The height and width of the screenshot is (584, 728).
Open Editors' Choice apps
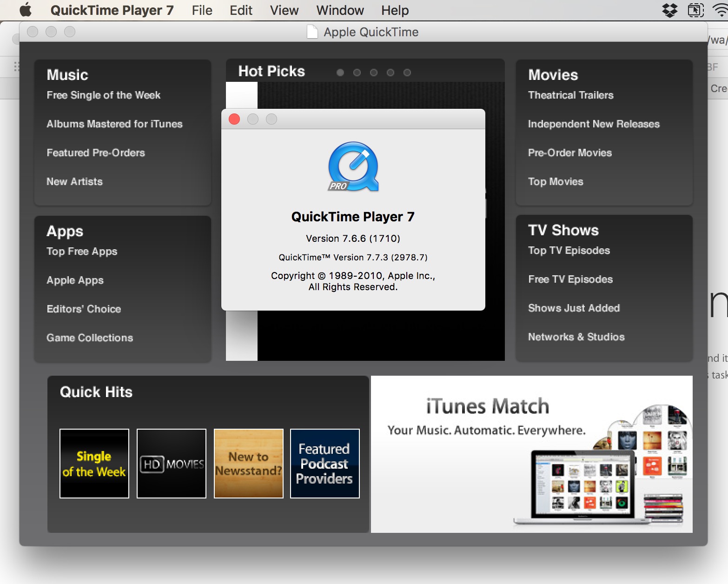point(84,309)
